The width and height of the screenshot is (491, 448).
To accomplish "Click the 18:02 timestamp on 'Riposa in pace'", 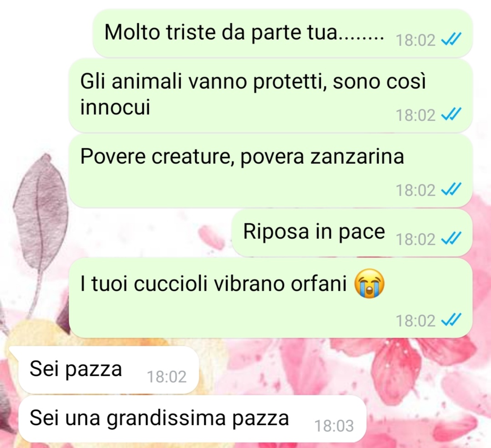I will (x=415, y=240).
